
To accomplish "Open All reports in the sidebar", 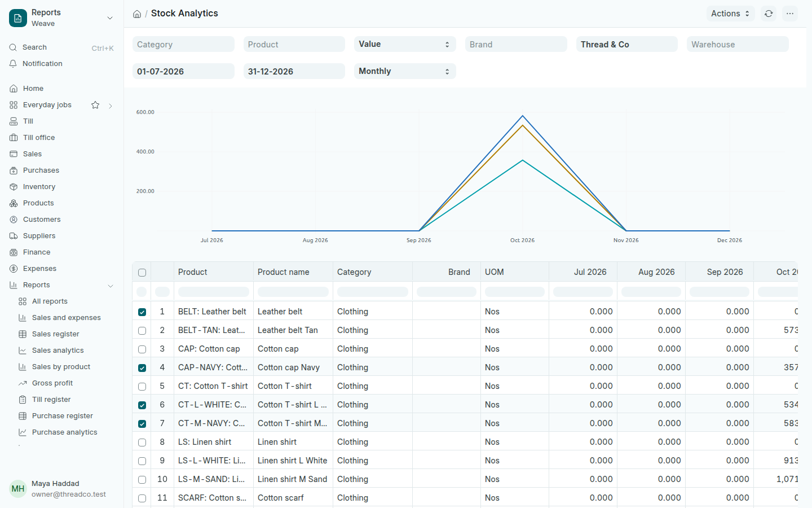I will click(x=67, y=301).
